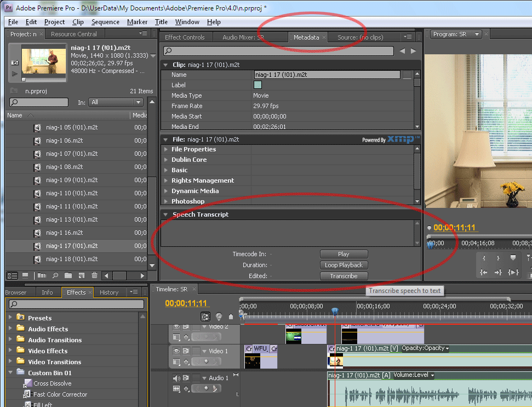Toggle Sync Lock on Audio 1 track
532x407 pixels.
(x=186, y=378)
